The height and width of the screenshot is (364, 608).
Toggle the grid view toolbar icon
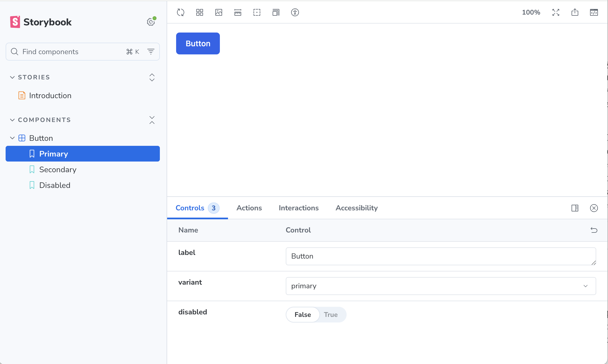[200, 12]
